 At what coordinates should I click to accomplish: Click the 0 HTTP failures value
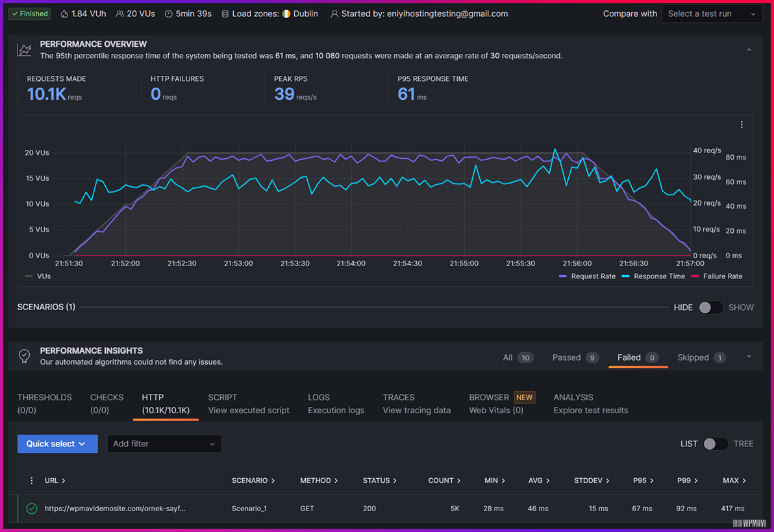pyautogui.click(x=155, y=93)
